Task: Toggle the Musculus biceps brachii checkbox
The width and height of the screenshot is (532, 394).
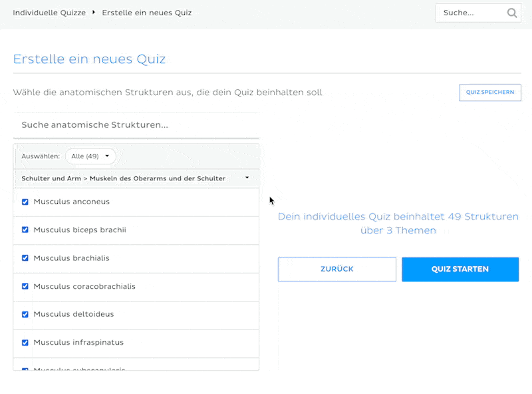Action: tap(25, 230)
